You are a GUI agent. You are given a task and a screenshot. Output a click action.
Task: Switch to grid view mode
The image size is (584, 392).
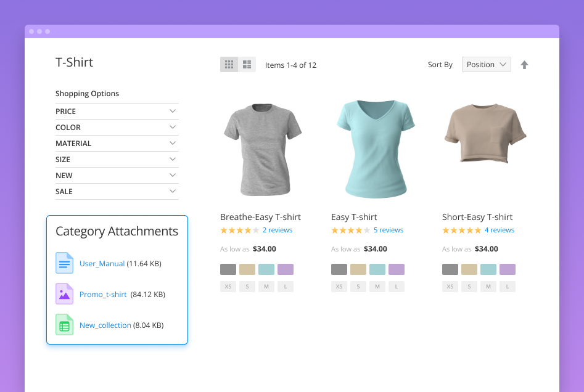click(229, 64)
